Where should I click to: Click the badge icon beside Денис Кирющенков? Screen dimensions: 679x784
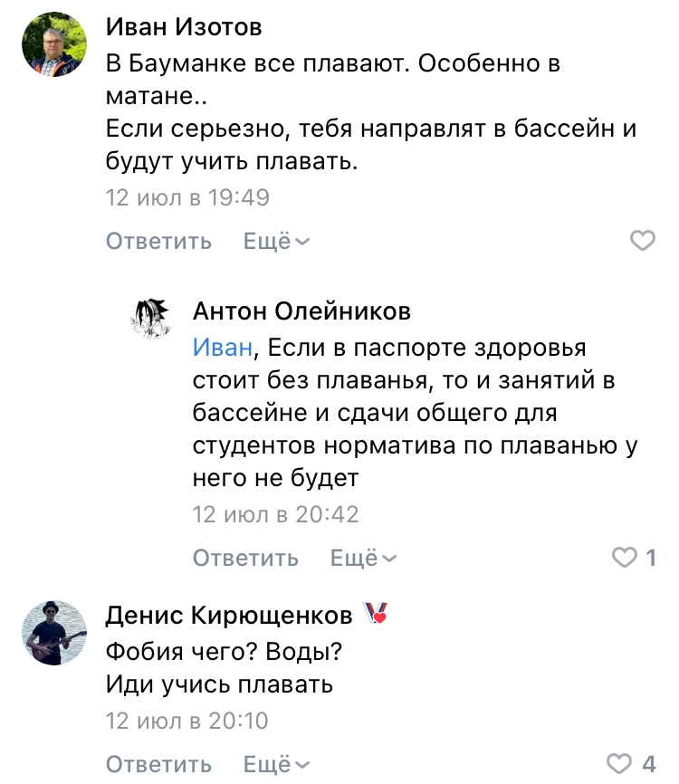coord(375,615)
